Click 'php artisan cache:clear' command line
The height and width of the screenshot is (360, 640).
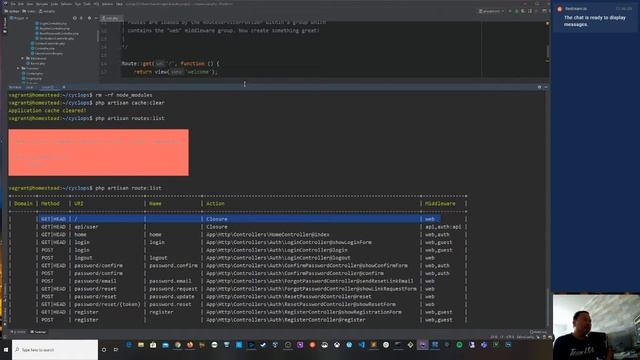[130, 103]
